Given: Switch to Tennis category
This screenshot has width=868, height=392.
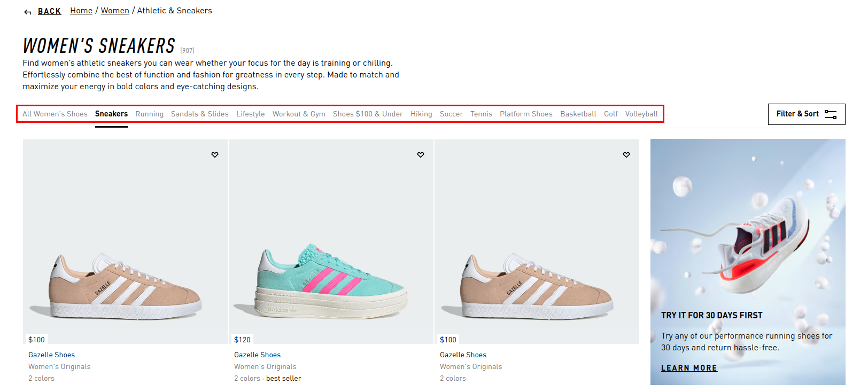Looking at the screenshot, I should tap(481, 114).
